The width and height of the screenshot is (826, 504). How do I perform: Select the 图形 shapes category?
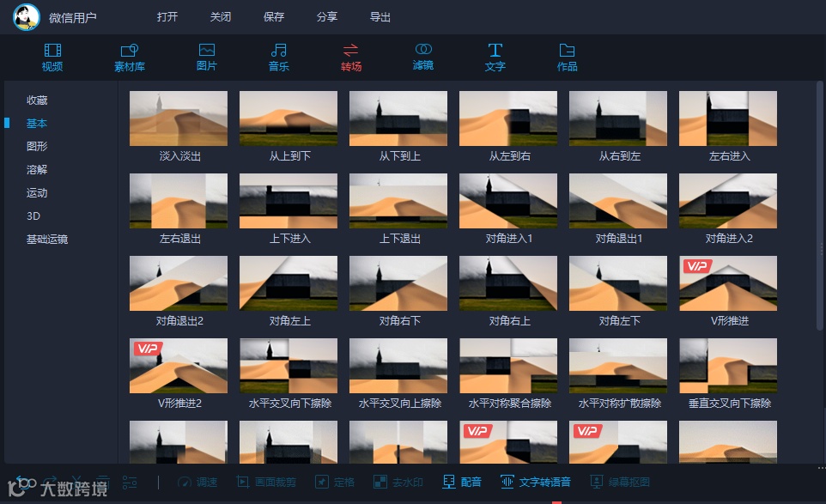pyautogui.click(x=37, y=147)
